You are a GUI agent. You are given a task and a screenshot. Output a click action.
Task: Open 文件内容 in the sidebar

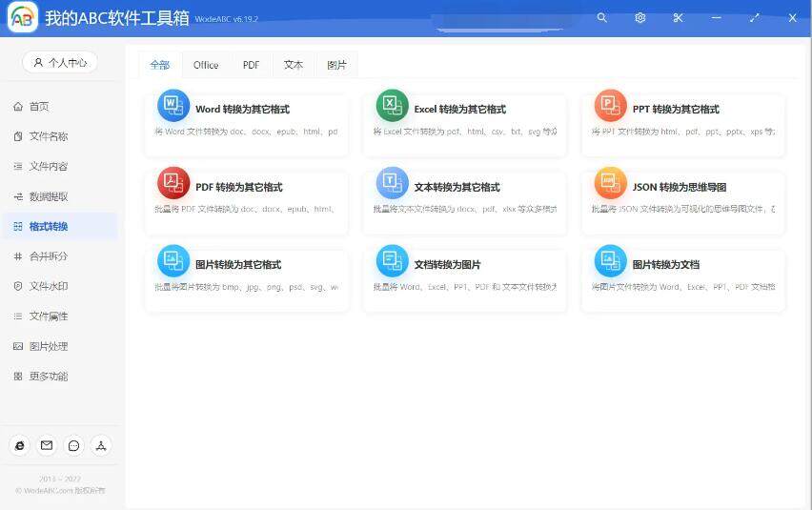pos(59,167)
